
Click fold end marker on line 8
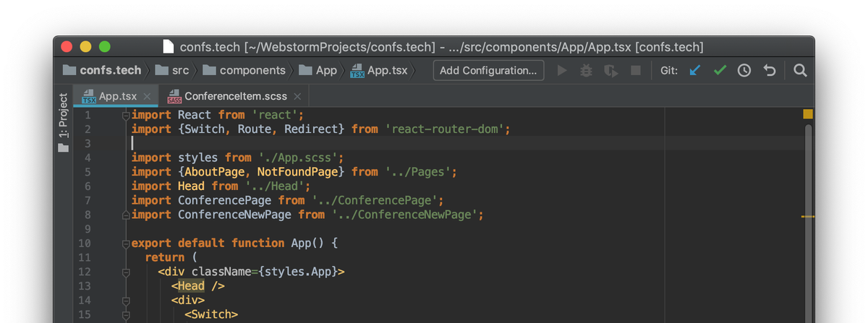126,215
